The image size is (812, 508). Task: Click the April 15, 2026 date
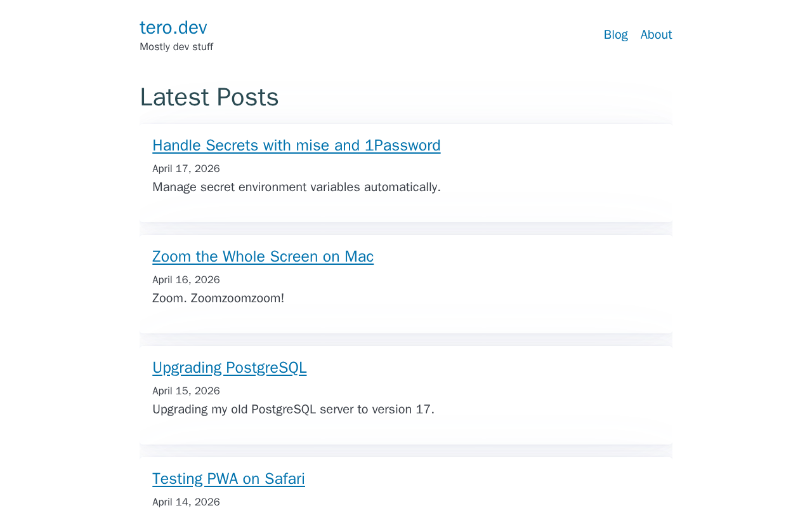coord(186,391)
